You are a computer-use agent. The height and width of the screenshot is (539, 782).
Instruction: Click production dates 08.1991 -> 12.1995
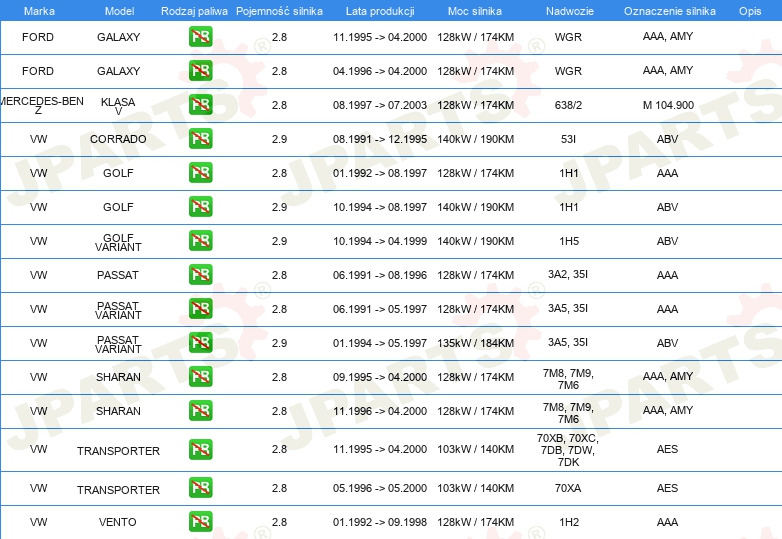coord(380,139)
